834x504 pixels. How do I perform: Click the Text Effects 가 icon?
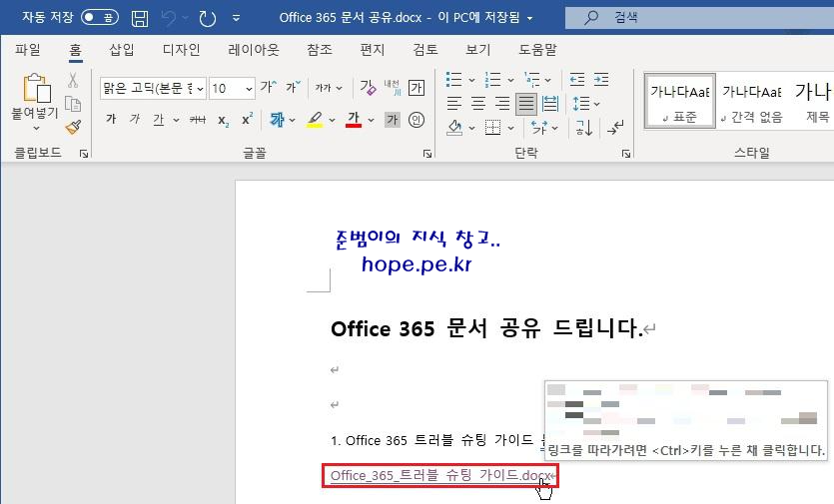[277, 120]
